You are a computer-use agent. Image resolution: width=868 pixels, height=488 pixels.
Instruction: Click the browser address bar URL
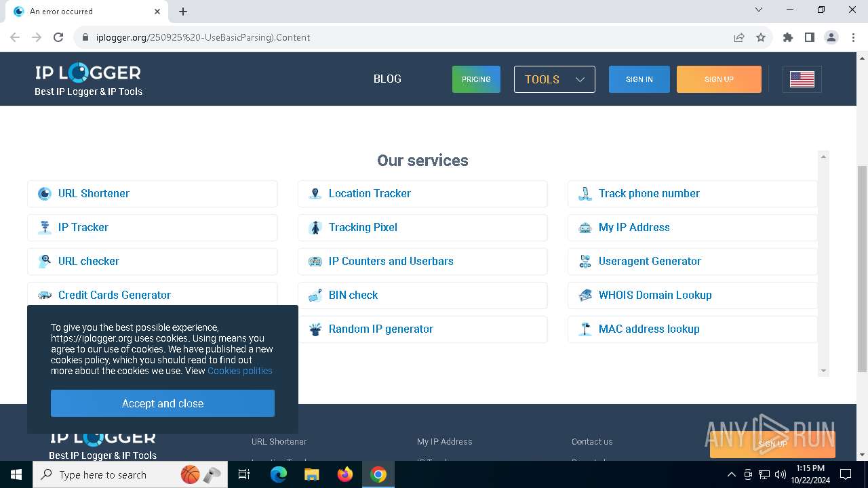tap(203, 37)
